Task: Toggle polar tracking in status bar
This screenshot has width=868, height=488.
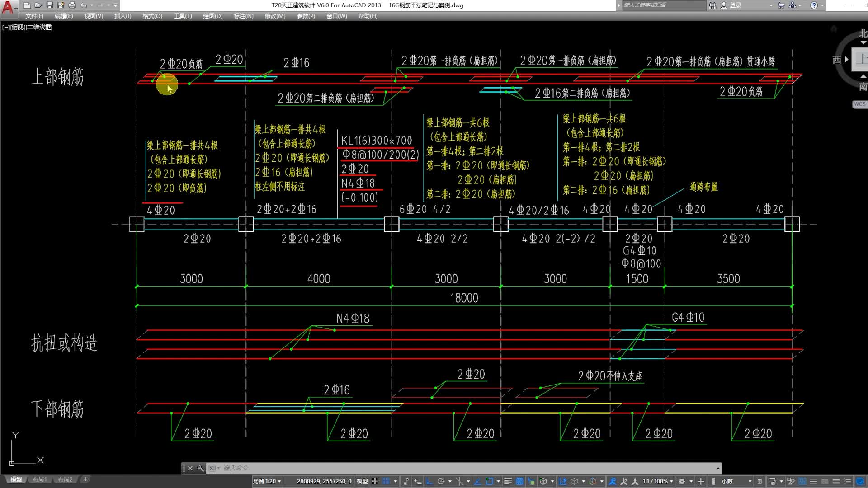Action: click(x=441, y=481)
